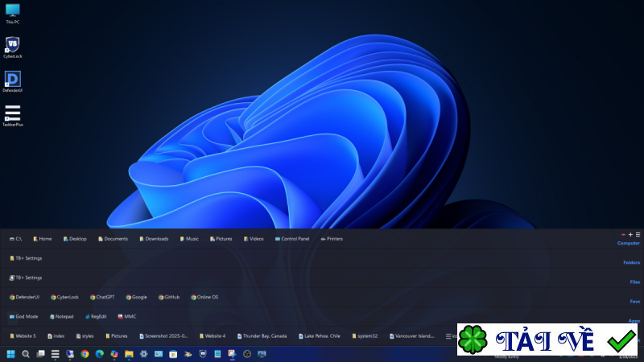This screenshot has height=362, width=644.
Task: Select the Computer row label
Action: click(629, 243)
